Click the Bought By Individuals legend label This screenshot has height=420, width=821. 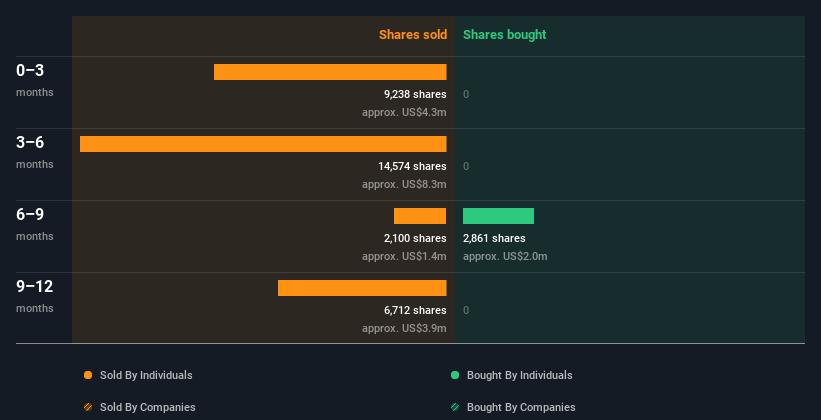pos(519,375)
